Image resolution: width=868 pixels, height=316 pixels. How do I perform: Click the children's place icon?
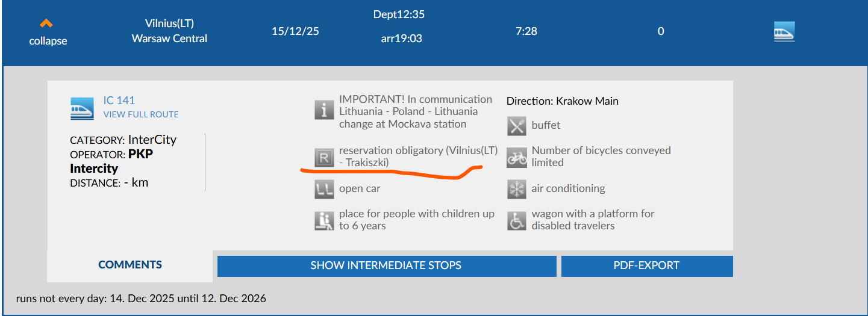pyautogui.click(x=324, y=220)
